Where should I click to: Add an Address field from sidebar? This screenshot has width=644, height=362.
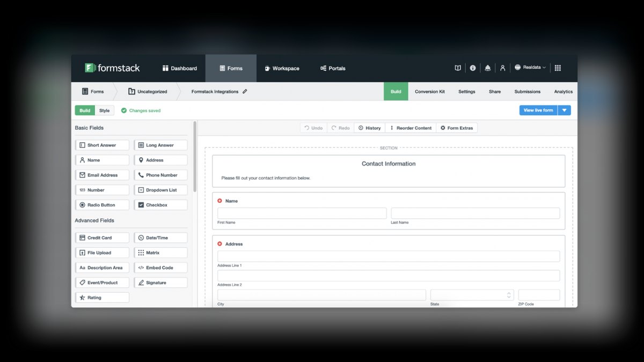coord(160,160)
